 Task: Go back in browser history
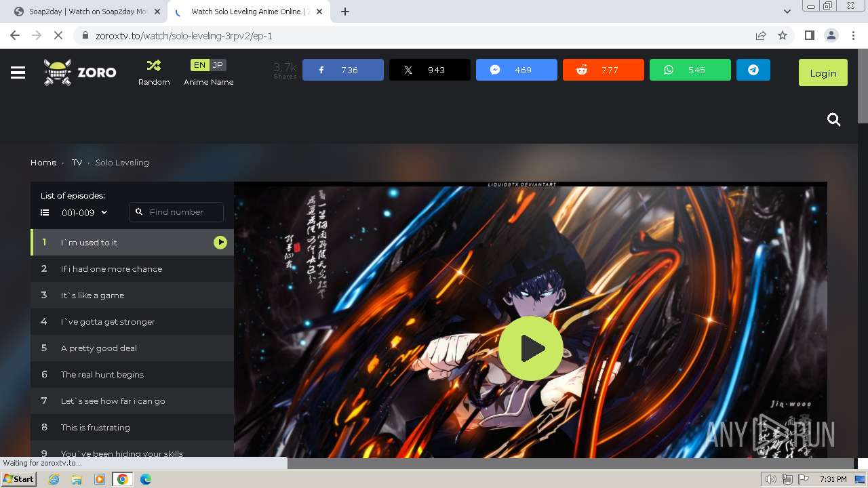[15, 35]
